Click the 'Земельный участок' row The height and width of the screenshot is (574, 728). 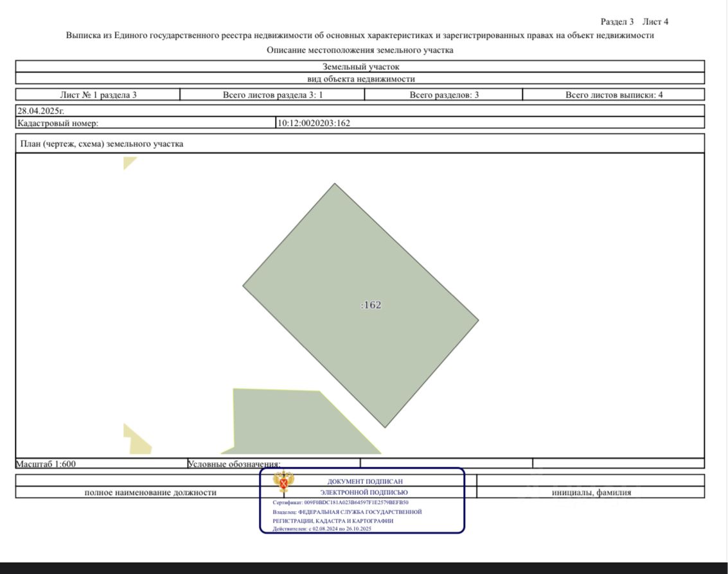coord(360,66)
